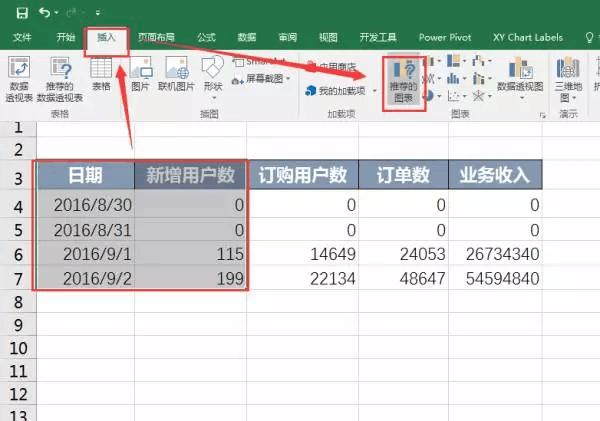Insert a scatter or bubble chart
This screenshot has width=600, height=421.
(453, 96)
